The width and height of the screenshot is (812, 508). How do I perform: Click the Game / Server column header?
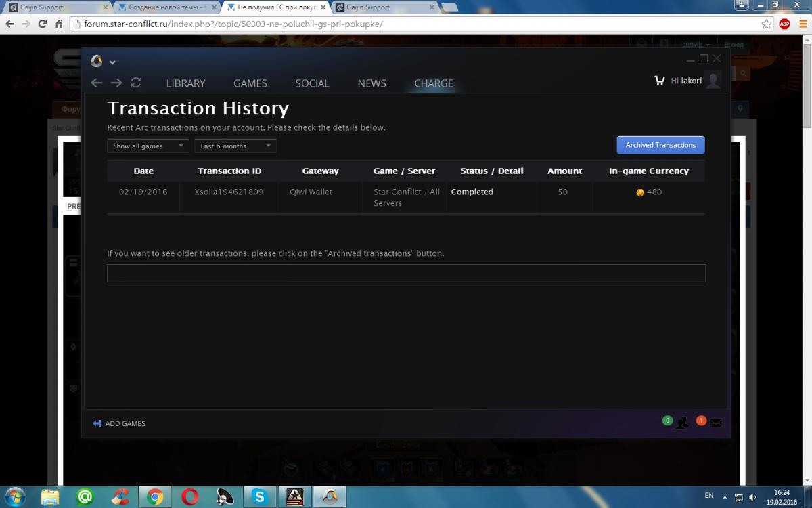point(404,171)
